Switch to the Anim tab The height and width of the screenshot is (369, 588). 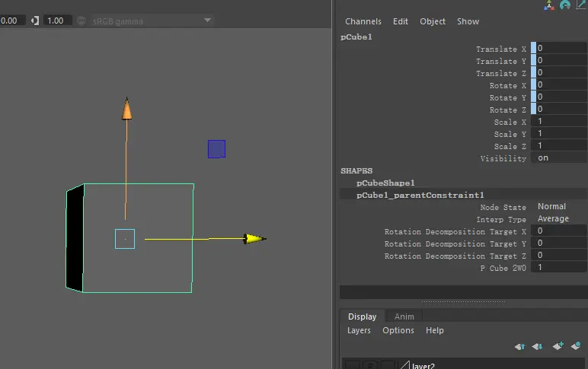[404, 317]
